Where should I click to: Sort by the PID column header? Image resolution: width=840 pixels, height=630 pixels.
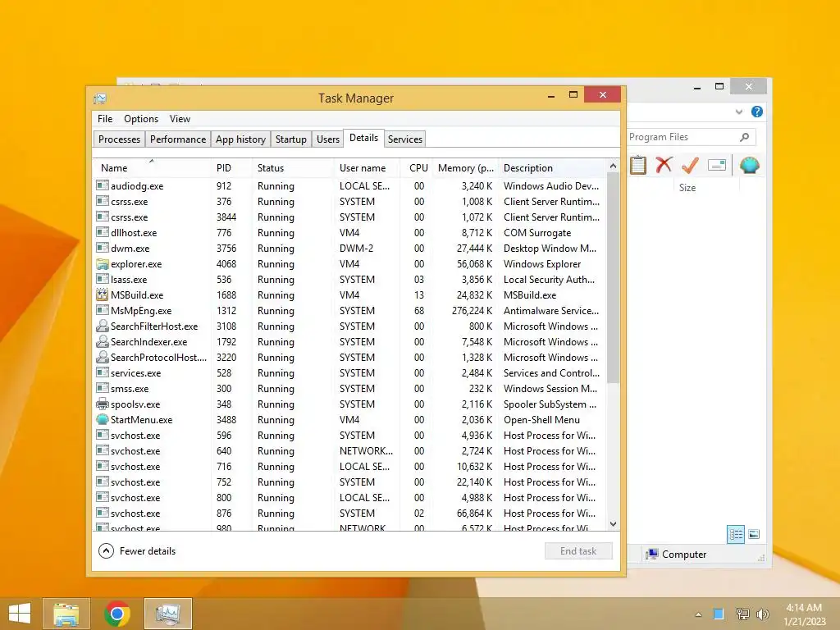pyautogui.click(x=231, y=167)
